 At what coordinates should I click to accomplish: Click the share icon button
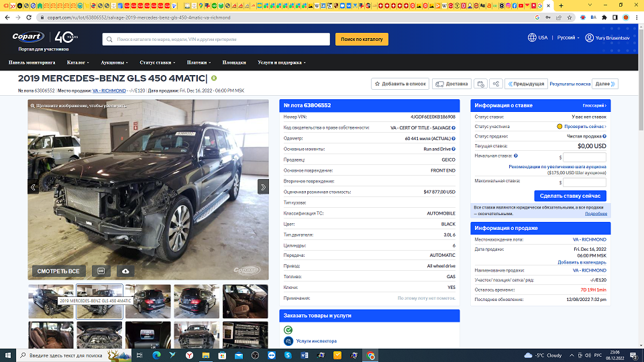pyautogui.click(x=496, y=84)
